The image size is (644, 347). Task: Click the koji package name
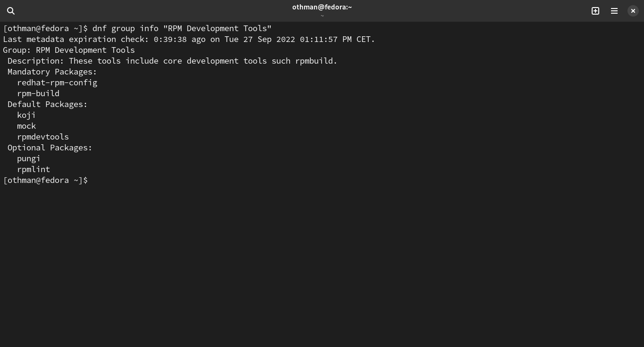tap(26, 115)
